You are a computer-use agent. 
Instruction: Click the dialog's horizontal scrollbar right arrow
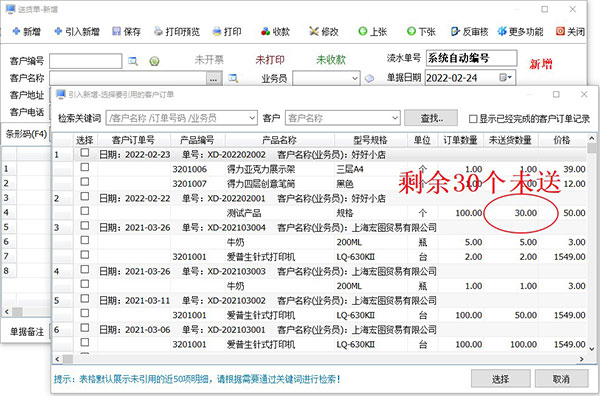(x=582, y=359)
